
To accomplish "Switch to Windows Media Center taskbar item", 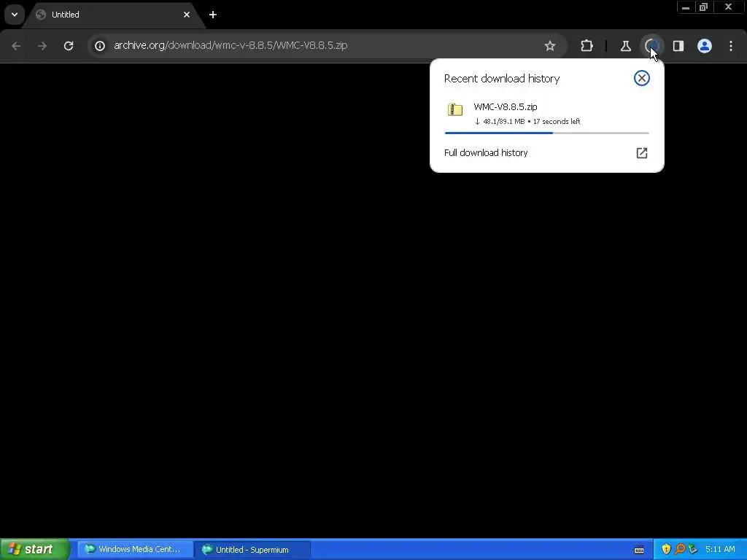I will 135,549.
